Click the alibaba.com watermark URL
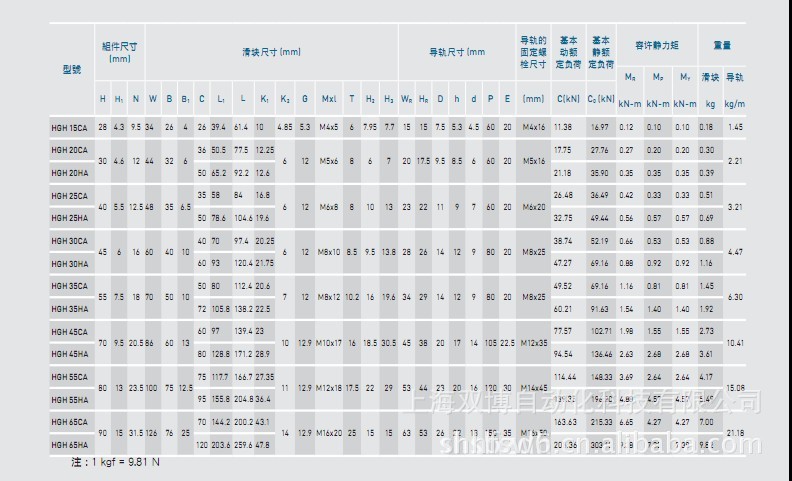Image resolution: width=792 pixels, height=481 pixels. coord(600,446)
